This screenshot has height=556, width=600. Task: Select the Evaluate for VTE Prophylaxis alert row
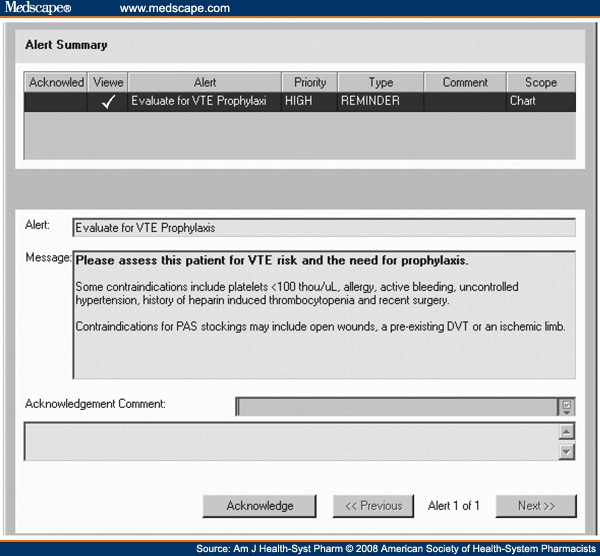(200, 101)
